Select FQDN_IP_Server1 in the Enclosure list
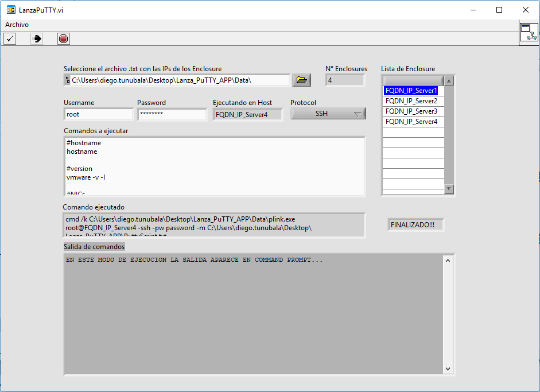 [x=411, y=91]
